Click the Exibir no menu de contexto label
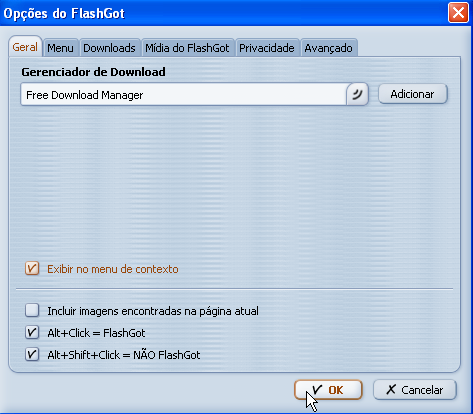Image resolution: width=473 pixels, height=414 pixels. pos(113,269)
